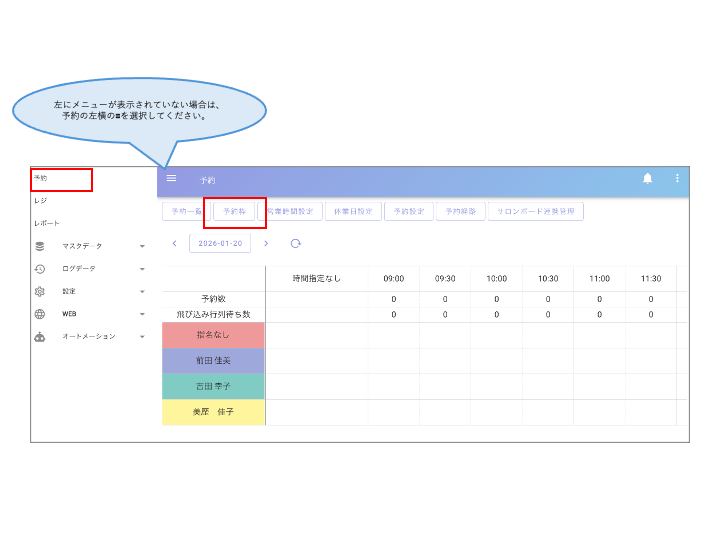Click the 設定 gear icon in sidebar
Screen dimensions: 720x540
pos(40,291)
